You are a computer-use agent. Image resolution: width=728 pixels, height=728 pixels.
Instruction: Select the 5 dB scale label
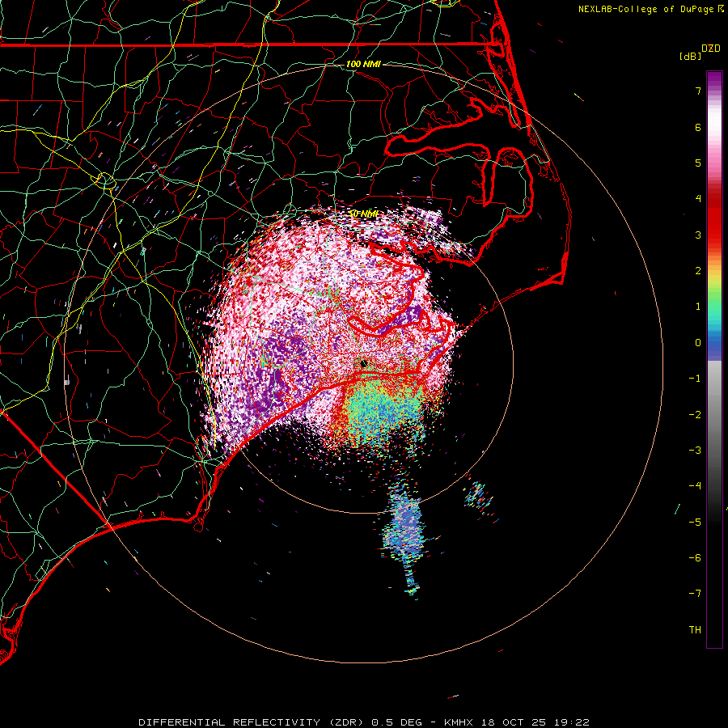[x=698, y=163]
